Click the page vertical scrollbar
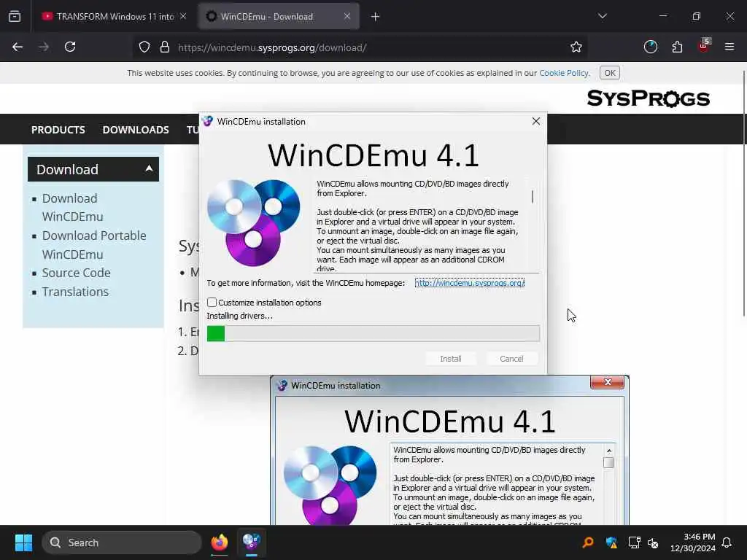The height and width of the screenshot is (560, 747). click(x=743, y=193)
